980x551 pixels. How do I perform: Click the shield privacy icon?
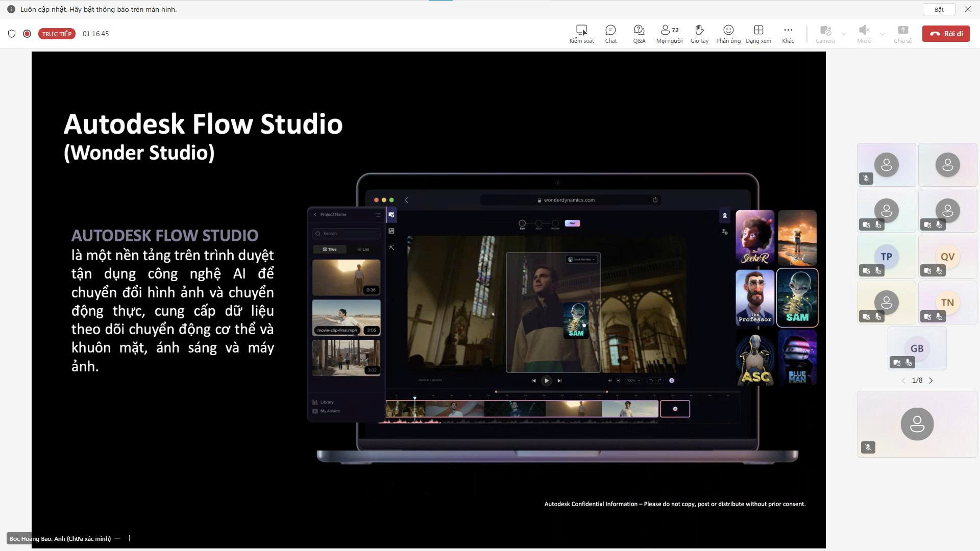[x=12, y=34]
